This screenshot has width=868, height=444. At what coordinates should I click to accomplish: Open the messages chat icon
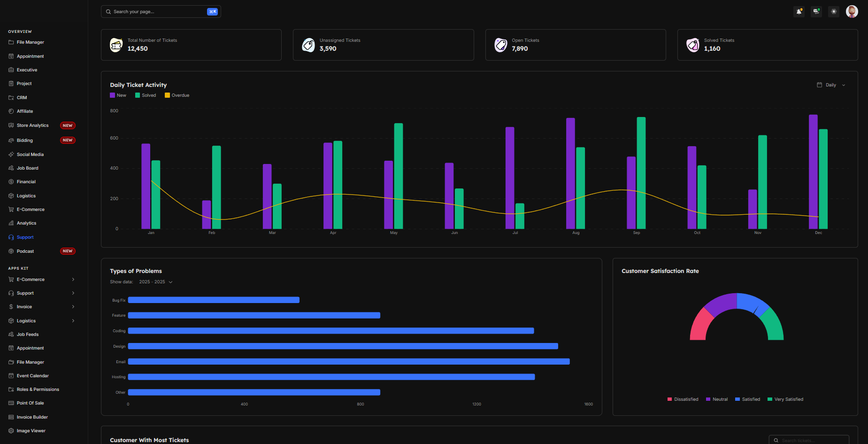click(816, 12)
